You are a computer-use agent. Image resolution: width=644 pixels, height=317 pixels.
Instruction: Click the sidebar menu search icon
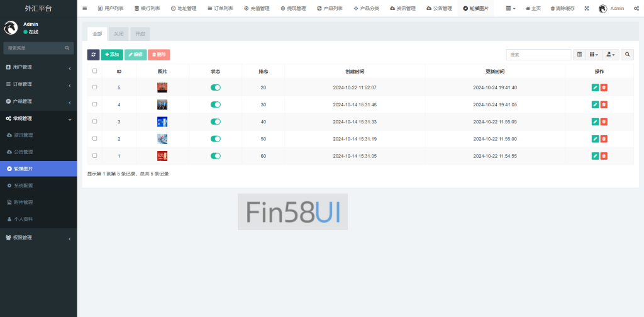[67, 48]
